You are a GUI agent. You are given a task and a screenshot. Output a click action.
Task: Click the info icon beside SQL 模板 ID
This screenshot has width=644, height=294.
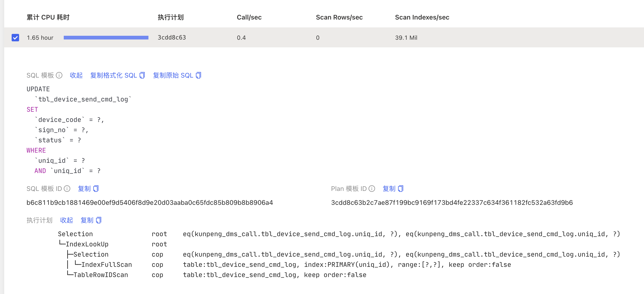[67, 189]
